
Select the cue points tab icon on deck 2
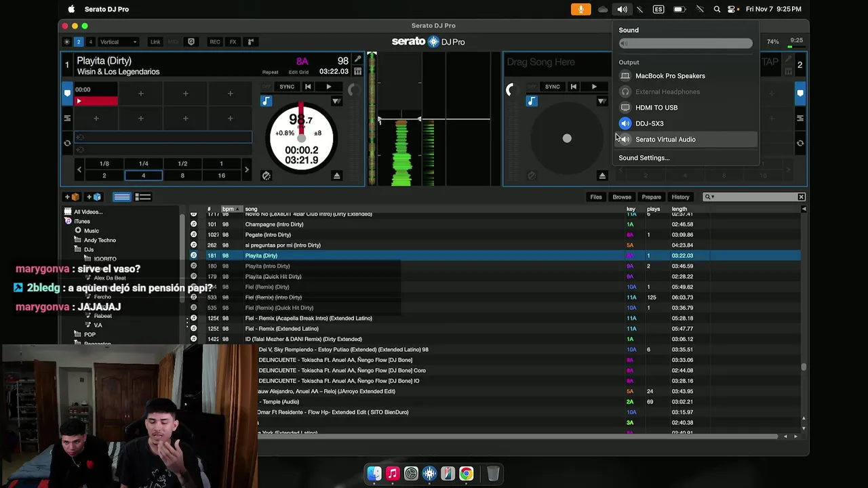click(x=800, y=93)
